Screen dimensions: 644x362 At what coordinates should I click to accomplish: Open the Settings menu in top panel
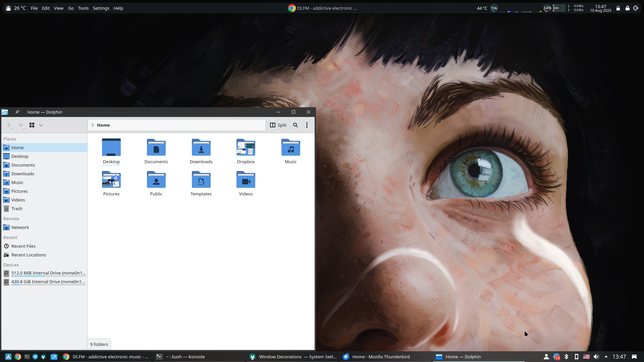point(101,8)
